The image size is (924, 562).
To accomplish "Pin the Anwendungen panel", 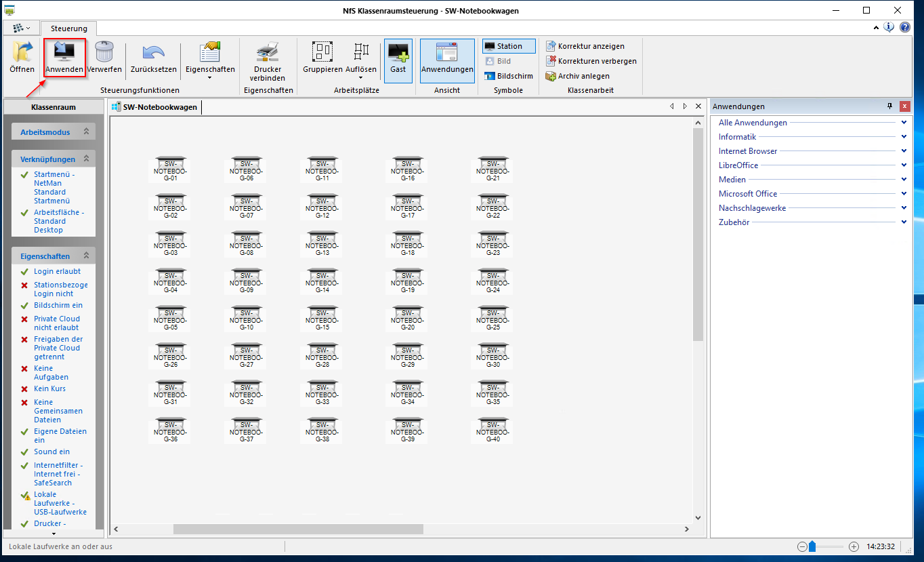I will pyautogui.click(x=890, y=106).
